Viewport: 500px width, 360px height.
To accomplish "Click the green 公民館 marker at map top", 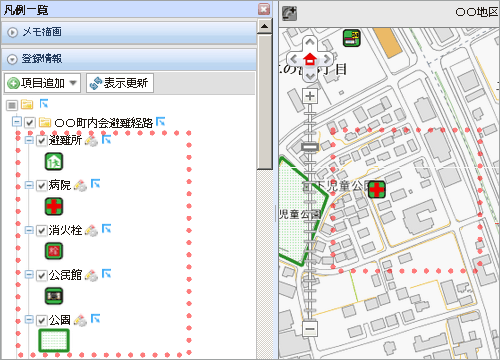I will [x=352, y=38].
